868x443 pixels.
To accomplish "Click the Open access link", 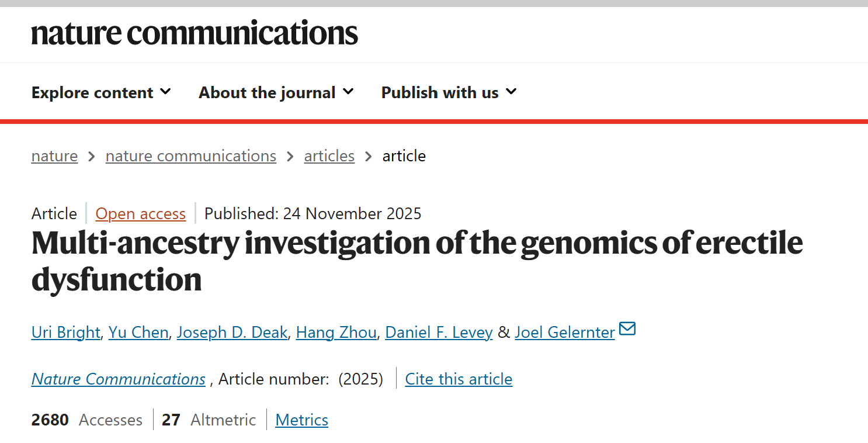I will point(141,214).
